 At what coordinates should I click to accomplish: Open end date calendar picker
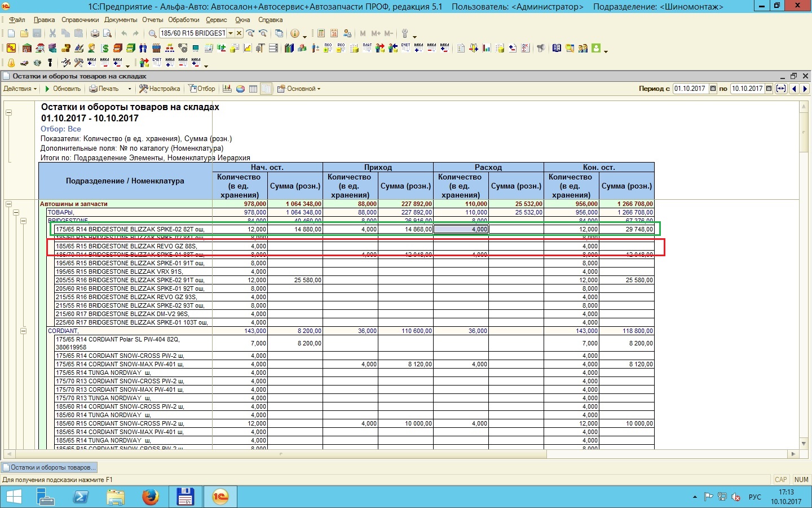point(769,89)
